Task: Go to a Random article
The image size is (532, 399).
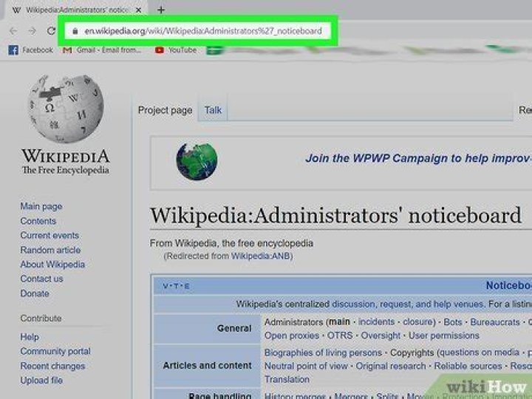Action: 50,250
